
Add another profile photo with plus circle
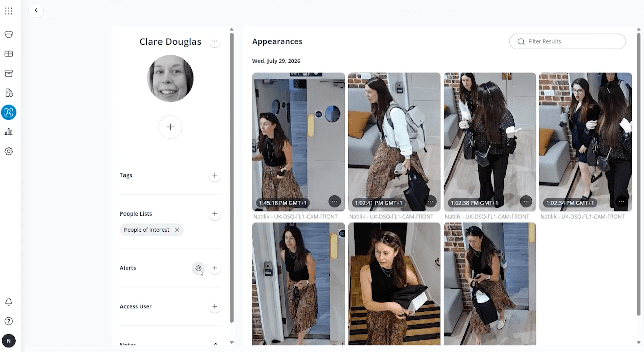click(x=170, y=127)
